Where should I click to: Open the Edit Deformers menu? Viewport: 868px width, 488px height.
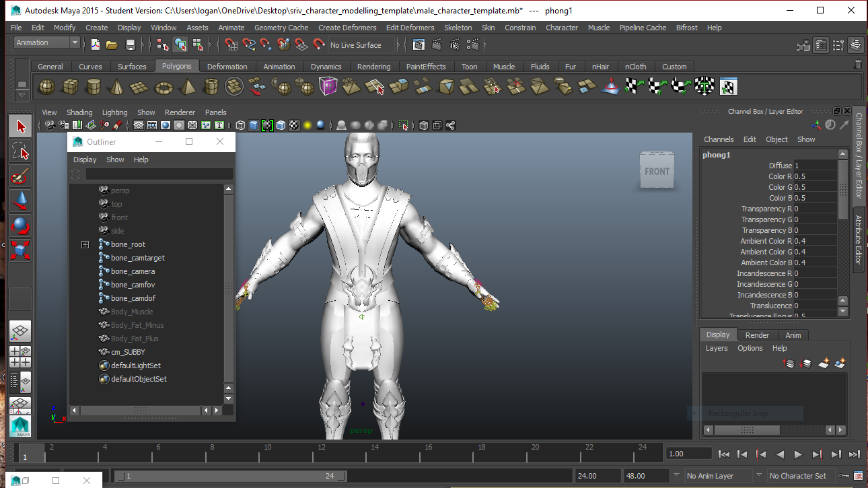tap(409, 28)
